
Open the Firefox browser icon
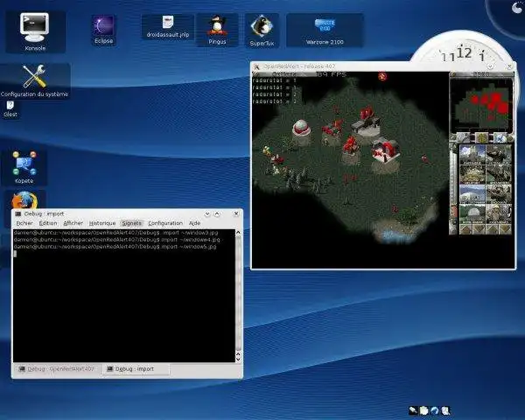pos(24,201)
